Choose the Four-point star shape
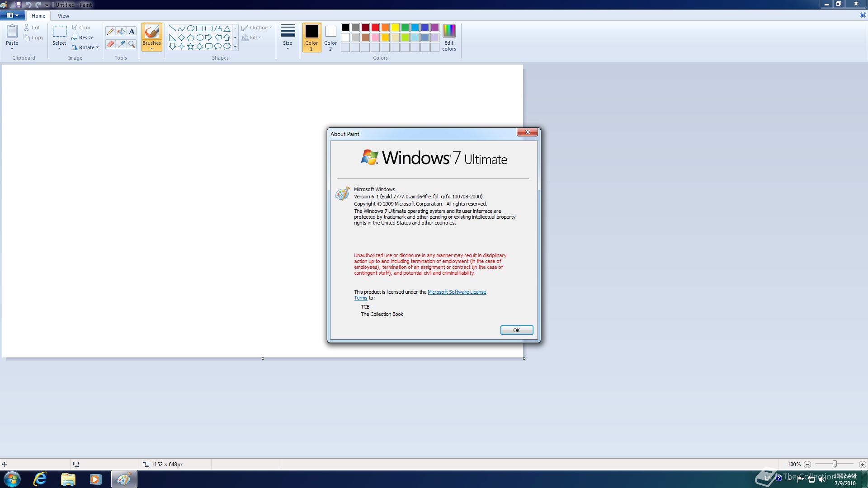This screenshot has height=488, width=868. (181, 46)
